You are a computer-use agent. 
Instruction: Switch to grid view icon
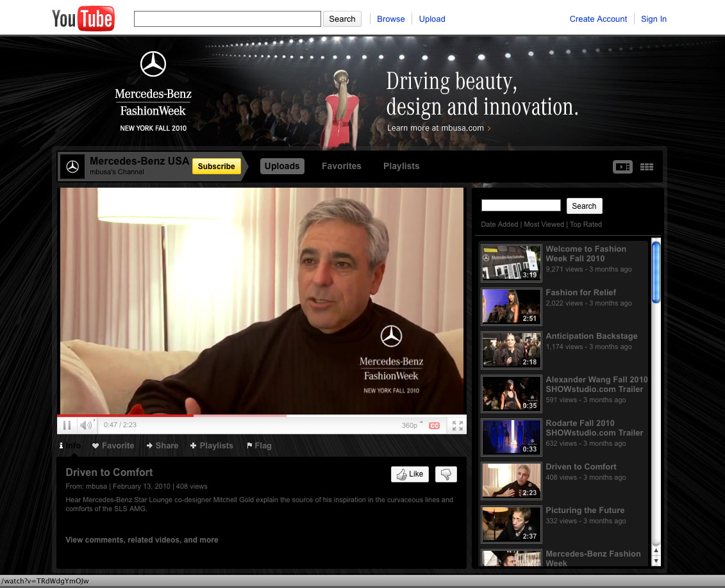point(647,167)
